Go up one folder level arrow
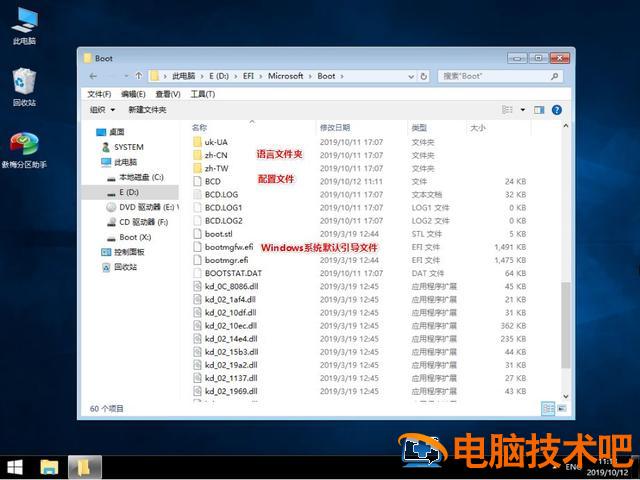The width and height of the screenshot is (640, 480). coord(137,76)
